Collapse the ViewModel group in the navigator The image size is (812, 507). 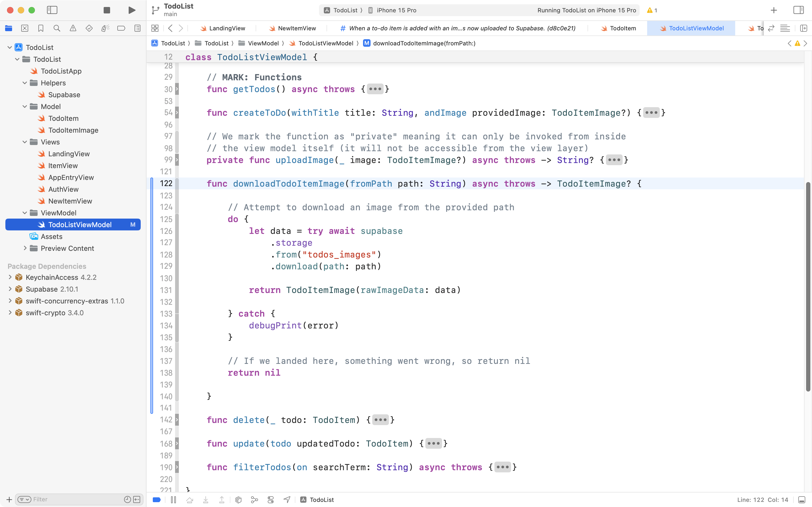[x=24, y=213]
